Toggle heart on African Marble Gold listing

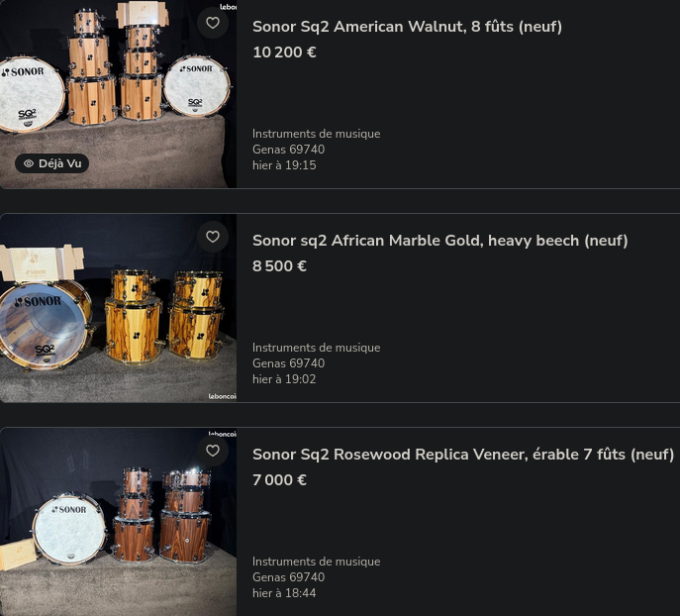click(213, 237)
